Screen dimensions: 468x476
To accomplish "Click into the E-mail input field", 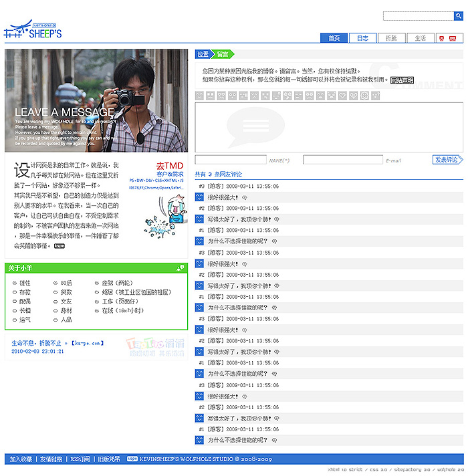I will pyautogui.click(x=343, y=160).
